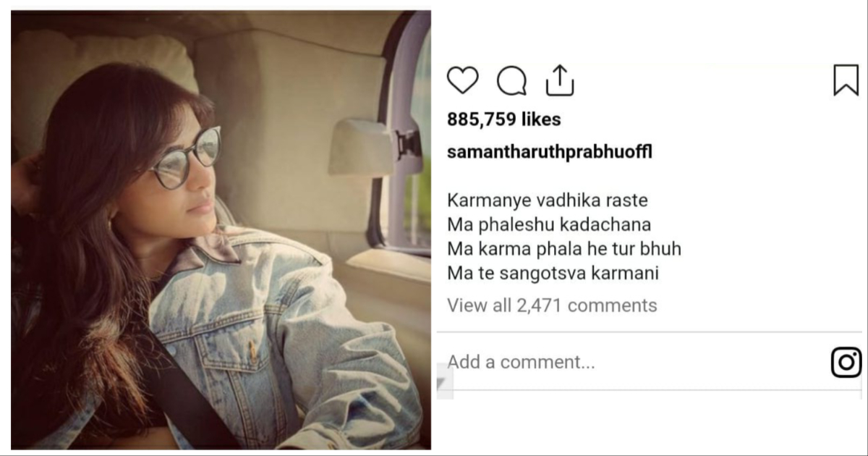Click the caption line Ma te sangotsva karmani
Viewport: 868px width, 456px height.
pyautogui.click(x=553, y=274)
